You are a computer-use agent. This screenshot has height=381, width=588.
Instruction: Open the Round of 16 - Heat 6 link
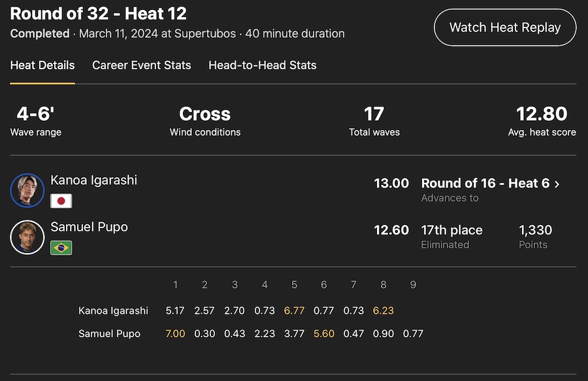[485, 184]
